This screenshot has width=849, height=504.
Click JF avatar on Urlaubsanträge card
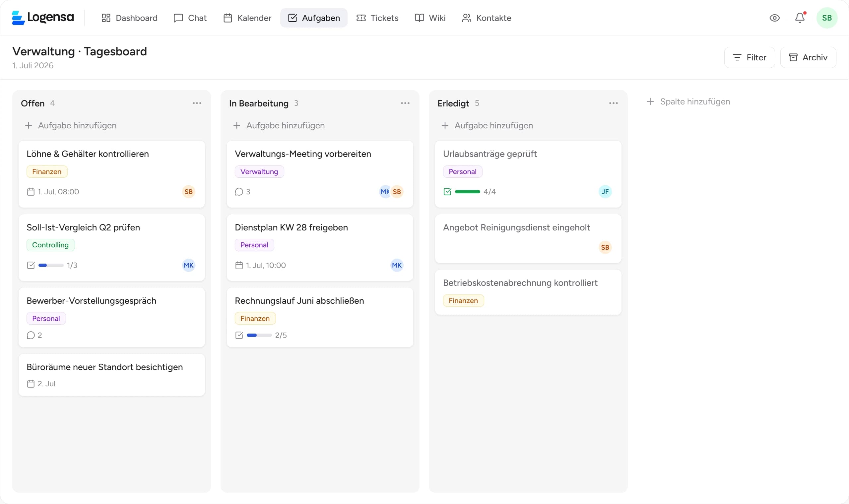(605, 192)
